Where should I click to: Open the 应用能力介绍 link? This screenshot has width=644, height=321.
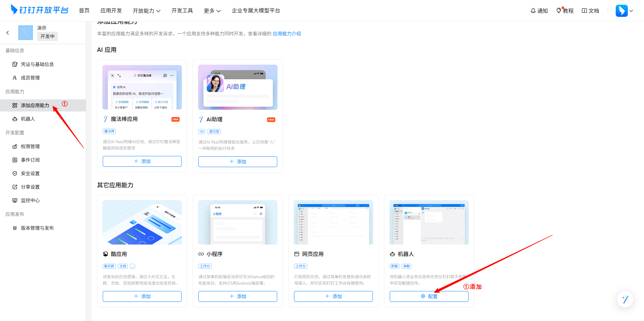tap(287, 34)
